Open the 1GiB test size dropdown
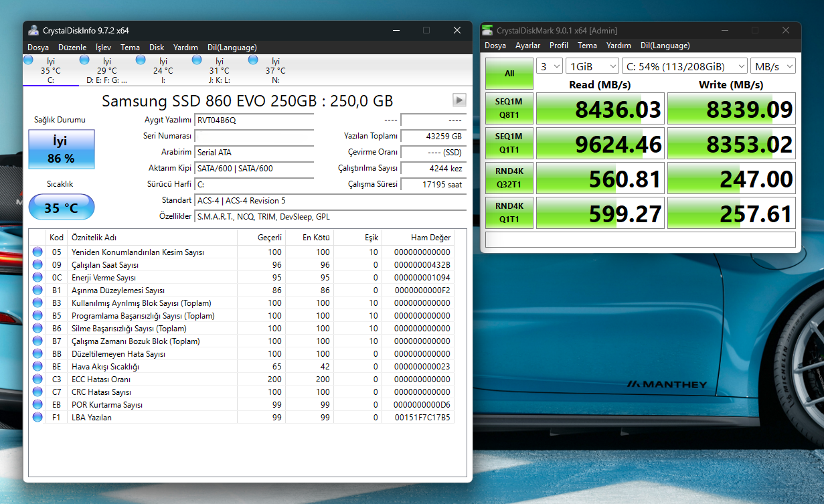Viewport: 824px width, 504px height. [x=592, y=66]
